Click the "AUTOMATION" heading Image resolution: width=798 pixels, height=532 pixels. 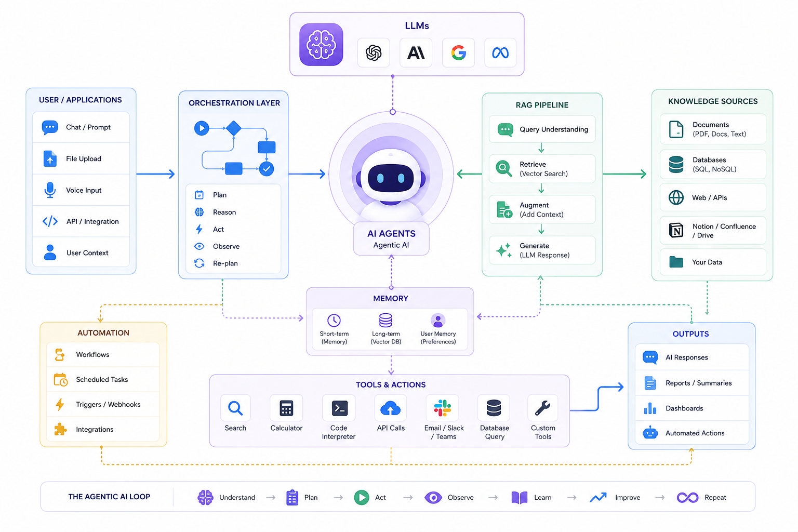pyautogui.click(x=103, y=333)
